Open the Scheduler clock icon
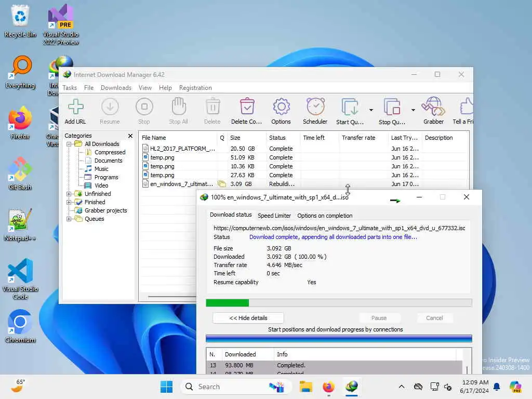The width and height of the screenshot is (532, 399). point(315,111)
